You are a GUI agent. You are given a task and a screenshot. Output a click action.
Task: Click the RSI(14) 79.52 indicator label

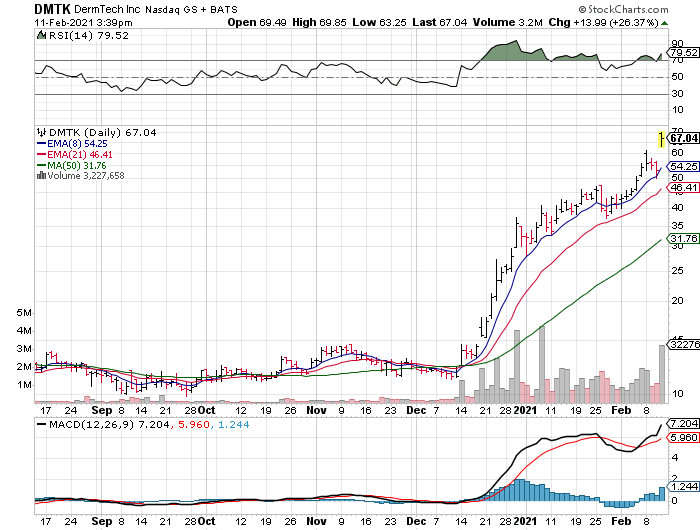point(88,35)
